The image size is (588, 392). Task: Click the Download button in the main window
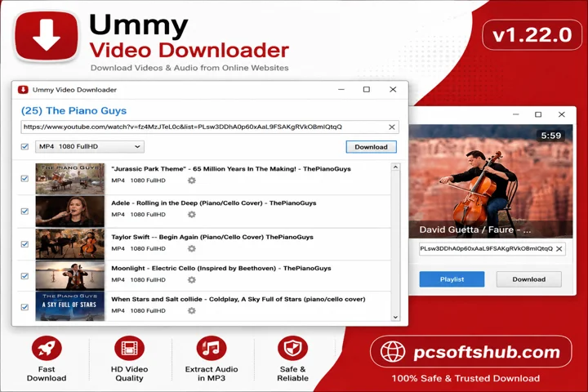[371, 147]
